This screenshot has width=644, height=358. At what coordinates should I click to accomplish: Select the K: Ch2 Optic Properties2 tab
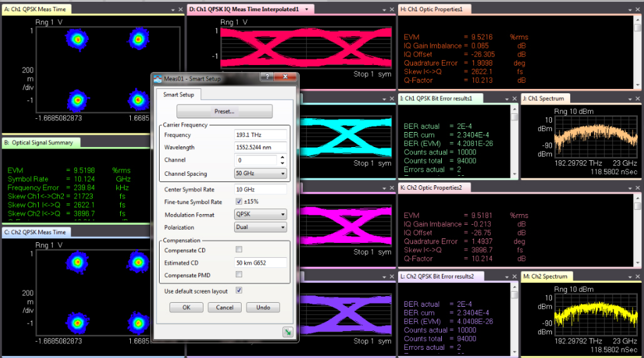(x=434, y=188)
